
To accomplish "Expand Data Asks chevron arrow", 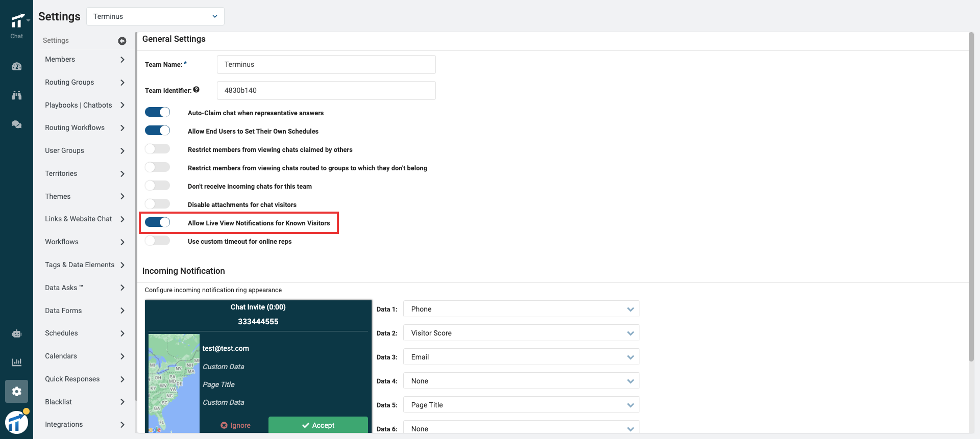I will pyautogui.click(x=122, y=288).
